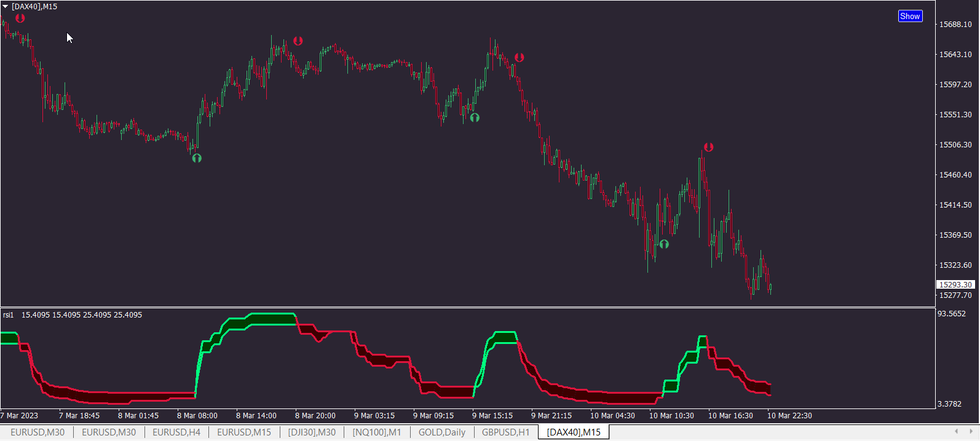Click the price scale value 15277.70
The width and height of the screenshot is (980, 441).
click(955, 295)
